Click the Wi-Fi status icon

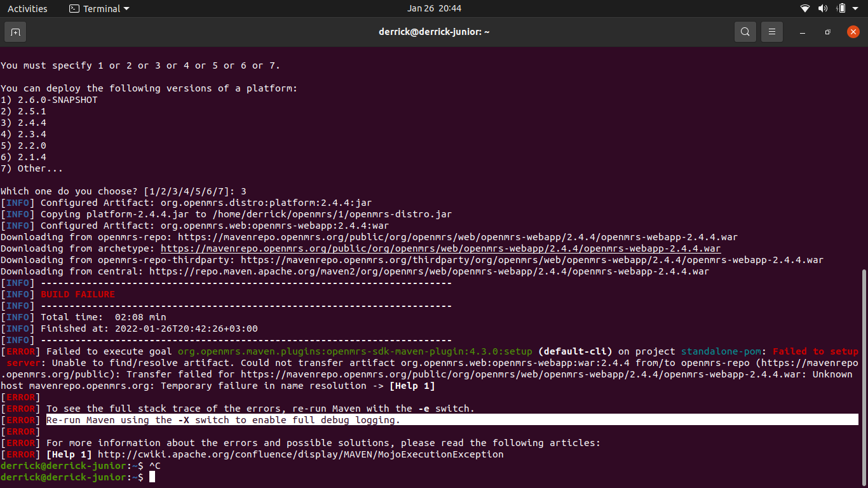[805, 8]
